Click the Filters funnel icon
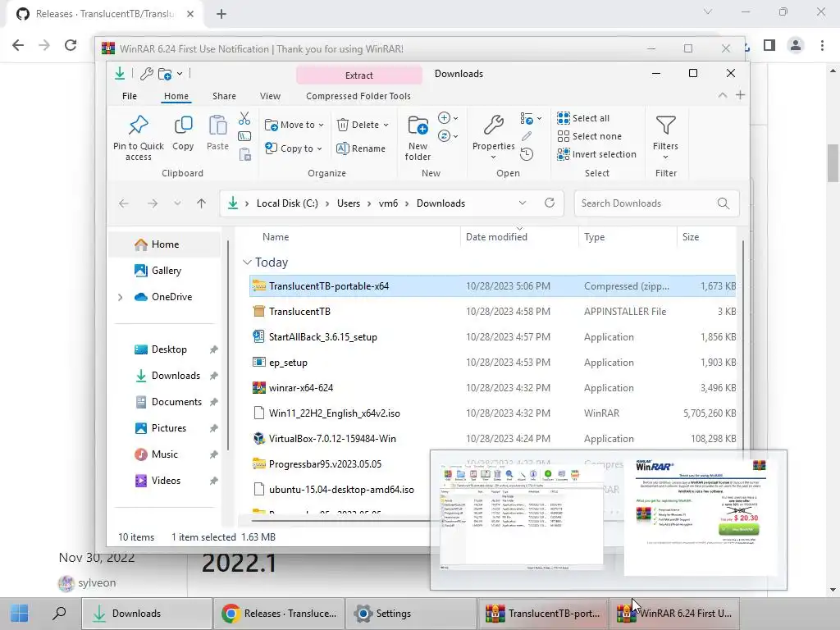 pyautogui.click(x=665, y=126)
